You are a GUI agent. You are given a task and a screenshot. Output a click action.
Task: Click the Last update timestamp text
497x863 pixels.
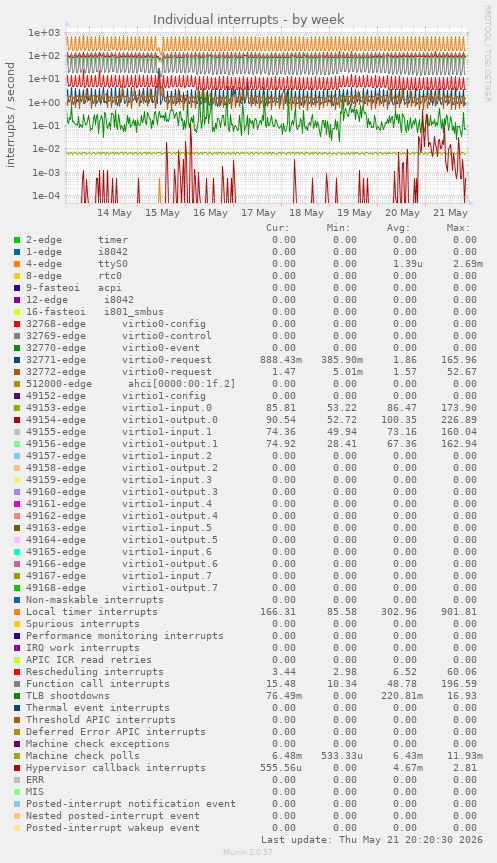point(372,840)
